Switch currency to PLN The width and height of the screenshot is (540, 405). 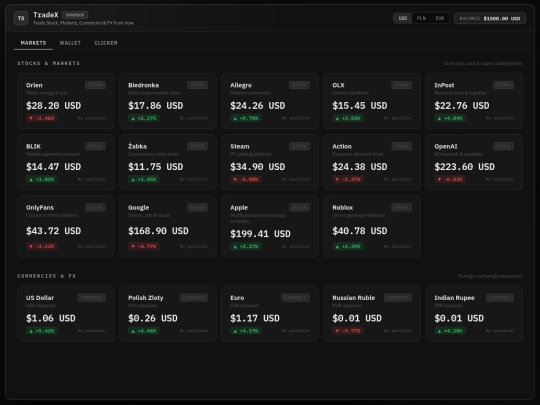[x=421, y=18]
